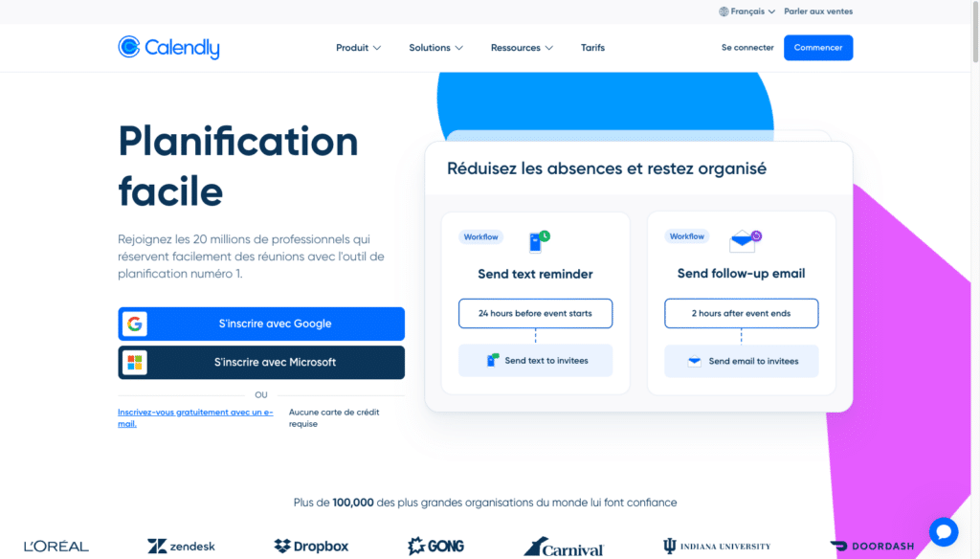Click Se connecter to log in
Screen dimensions: 980x559
[747, 48]
